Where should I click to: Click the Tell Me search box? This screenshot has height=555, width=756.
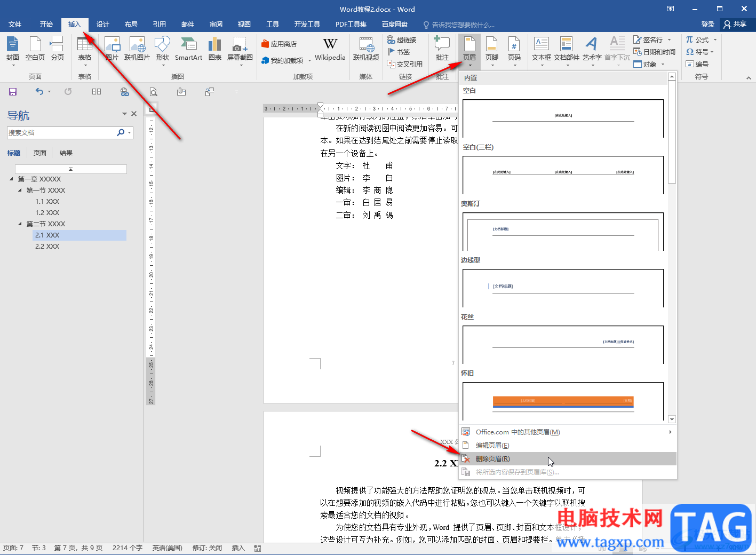coord(459,25)
